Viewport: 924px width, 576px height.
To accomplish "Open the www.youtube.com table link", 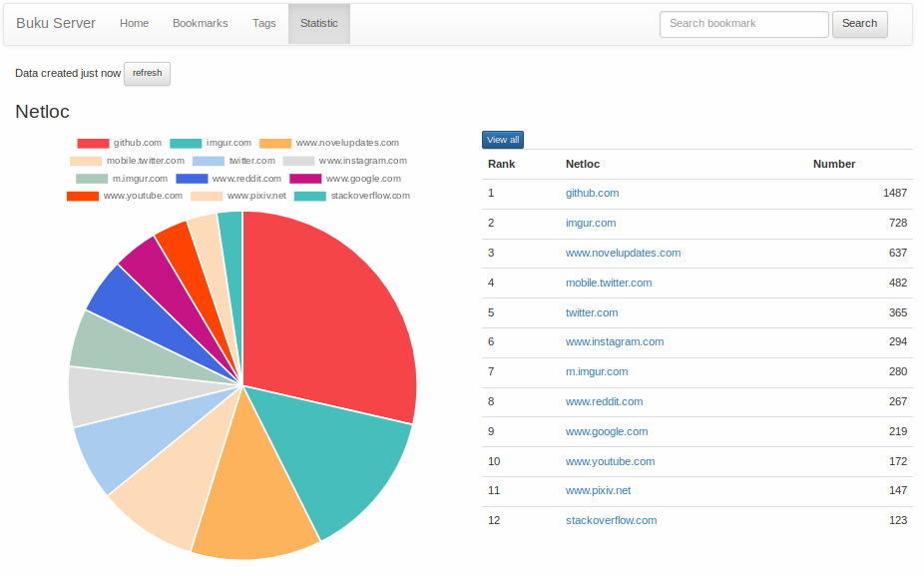I will tap(610, 461).
